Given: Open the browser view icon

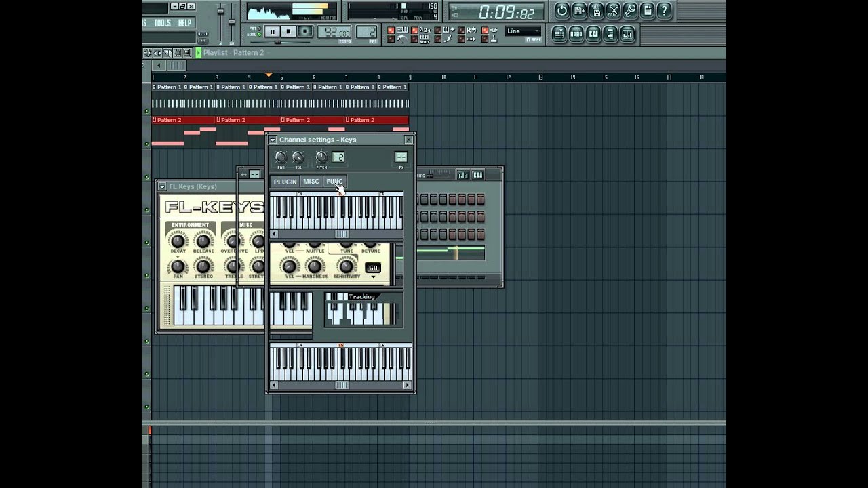Looking at the screenshot, I should coord(610,34).
